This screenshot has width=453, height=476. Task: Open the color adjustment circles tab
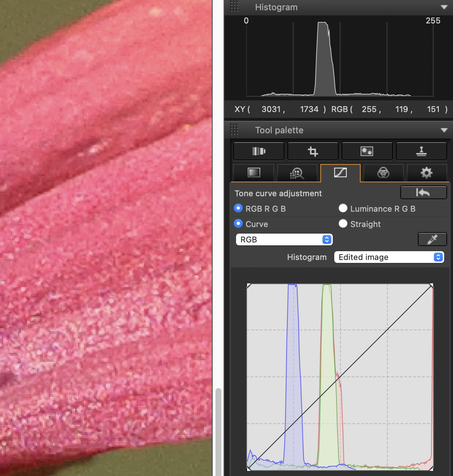(383, 173)
